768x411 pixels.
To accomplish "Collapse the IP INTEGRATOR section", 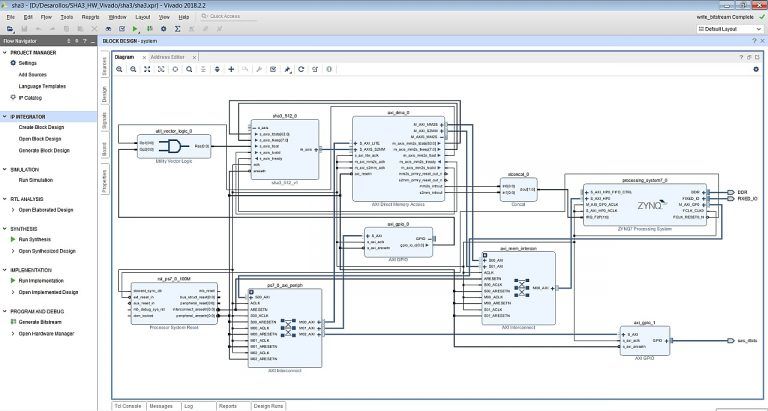I will pyautogui.click(x=5, y=117).
